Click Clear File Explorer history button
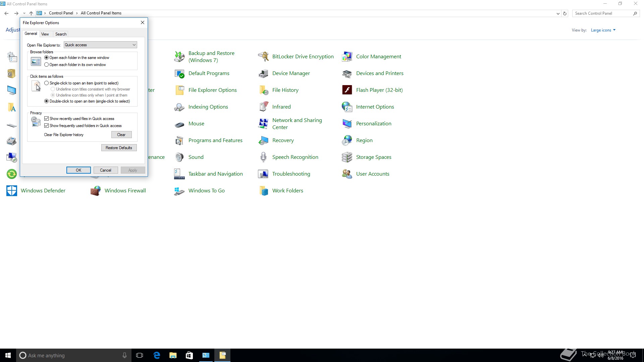The width and height of the screenshot is (644, 362). pos(121,135)
